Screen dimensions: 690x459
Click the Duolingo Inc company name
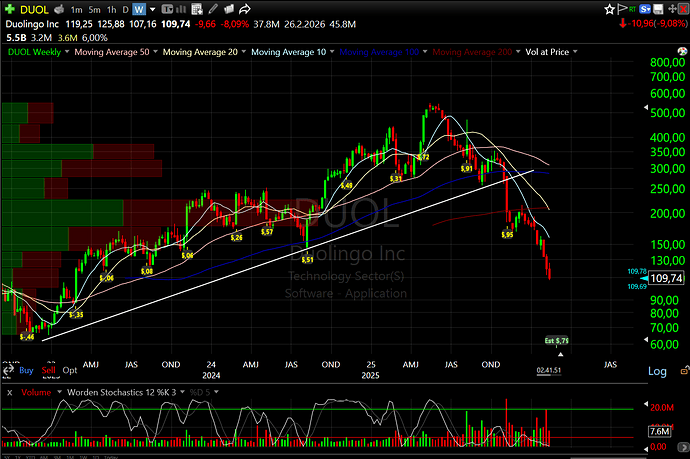pos(33,24)
